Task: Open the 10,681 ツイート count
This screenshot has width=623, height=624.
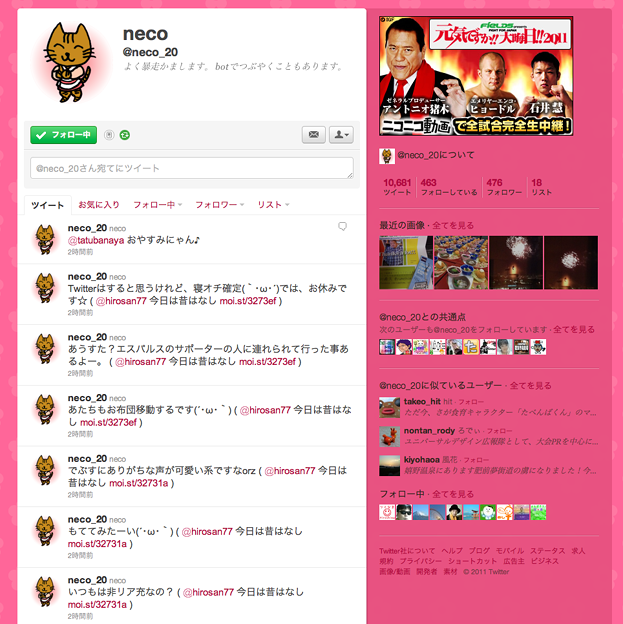Action: 397,187
